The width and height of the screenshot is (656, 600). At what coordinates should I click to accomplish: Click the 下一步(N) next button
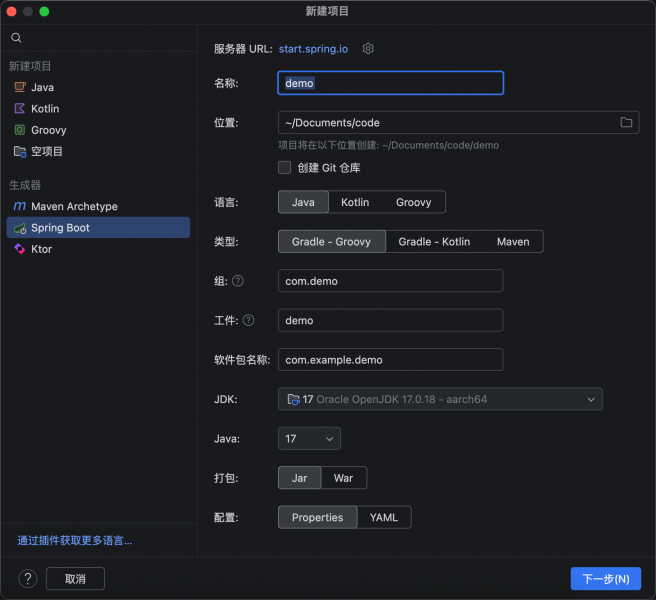coord(606,579)
